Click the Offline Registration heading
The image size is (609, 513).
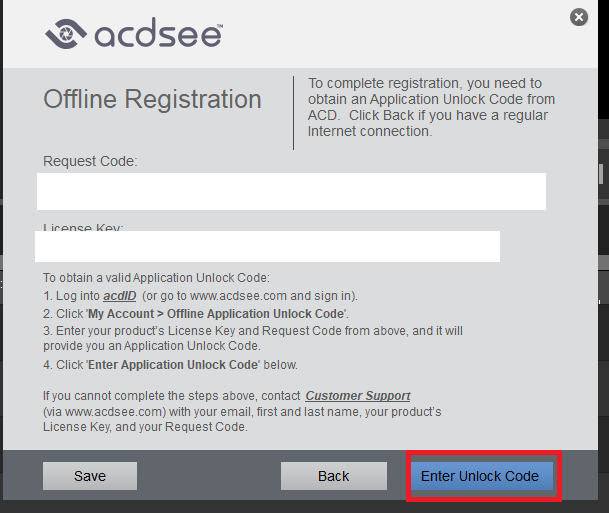point(152,99)
